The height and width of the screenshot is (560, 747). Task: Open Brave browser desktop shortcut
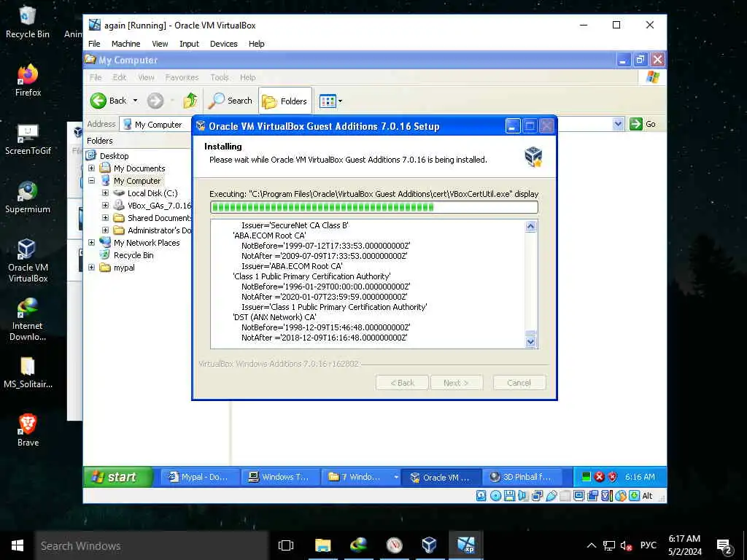pos(28,430)
